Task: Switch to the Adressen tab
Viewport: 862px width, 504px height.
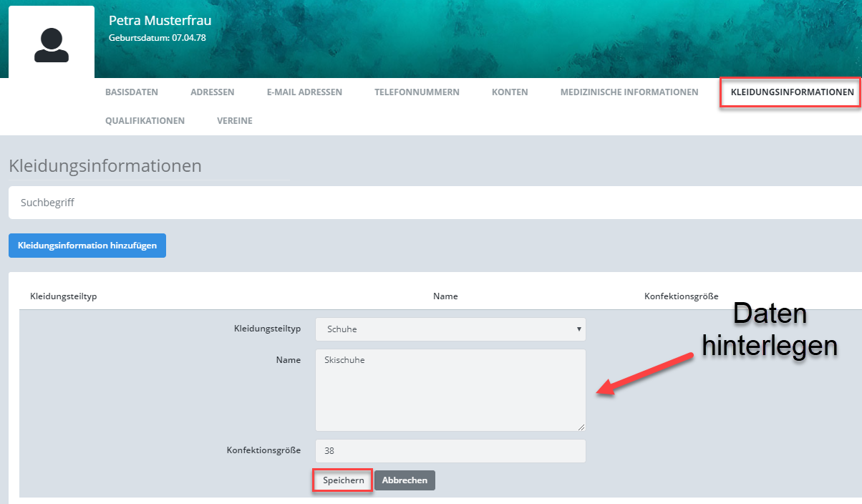Action: coord(212,92)
